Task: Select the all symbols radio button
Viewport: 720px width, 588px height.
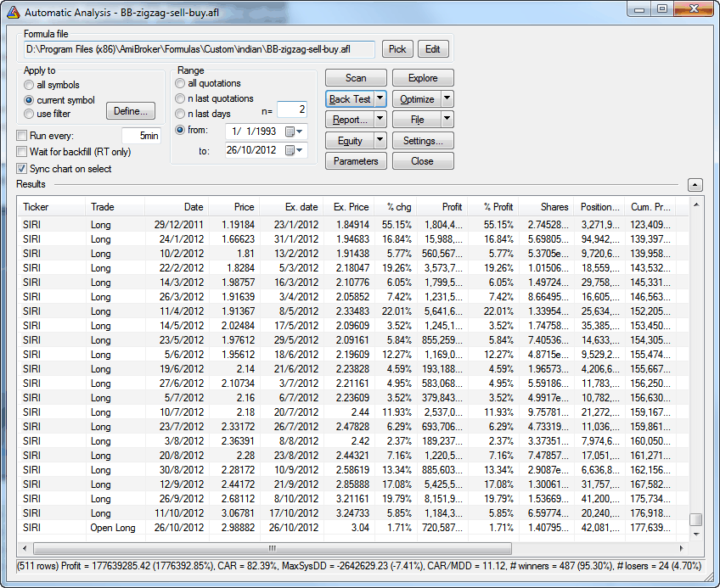Action: 29,85
